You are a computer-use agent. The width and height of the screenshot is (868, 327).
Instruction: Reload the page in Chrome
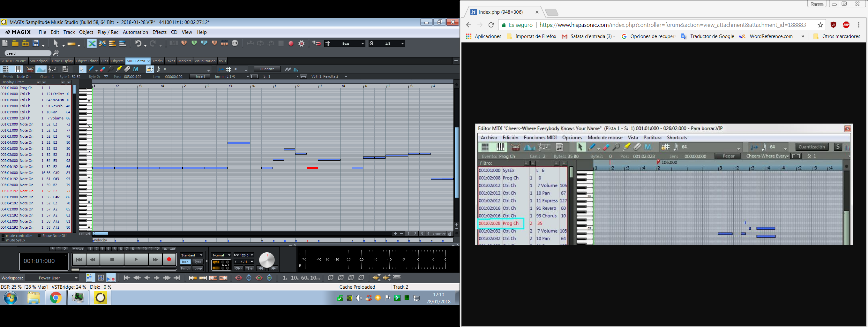click(491, 25)
